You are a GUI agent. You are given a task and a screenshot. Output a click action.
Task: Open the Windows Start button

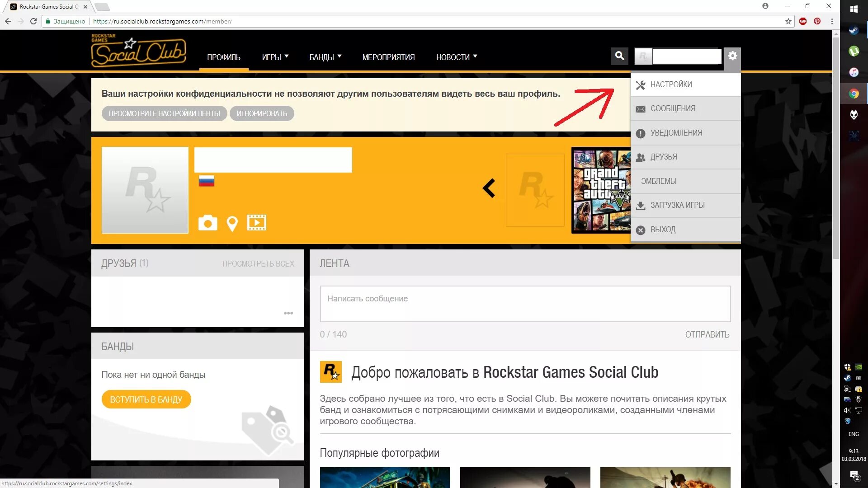point(854,9)
